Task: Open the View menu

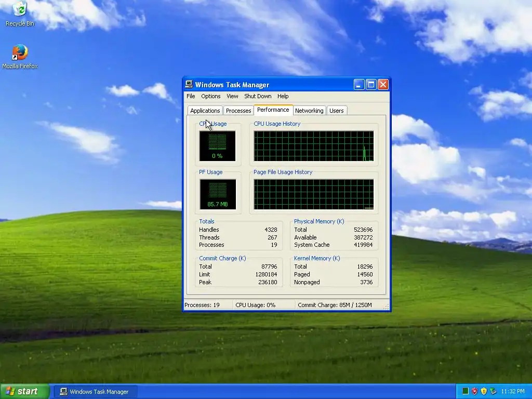Action: (232, 96)
